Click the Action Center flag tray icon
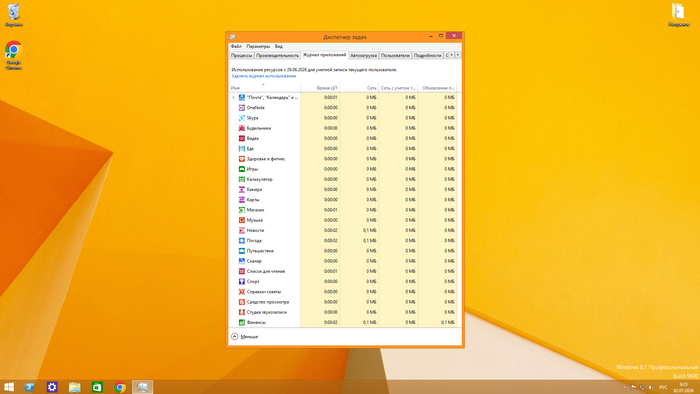 click(633, 387)
